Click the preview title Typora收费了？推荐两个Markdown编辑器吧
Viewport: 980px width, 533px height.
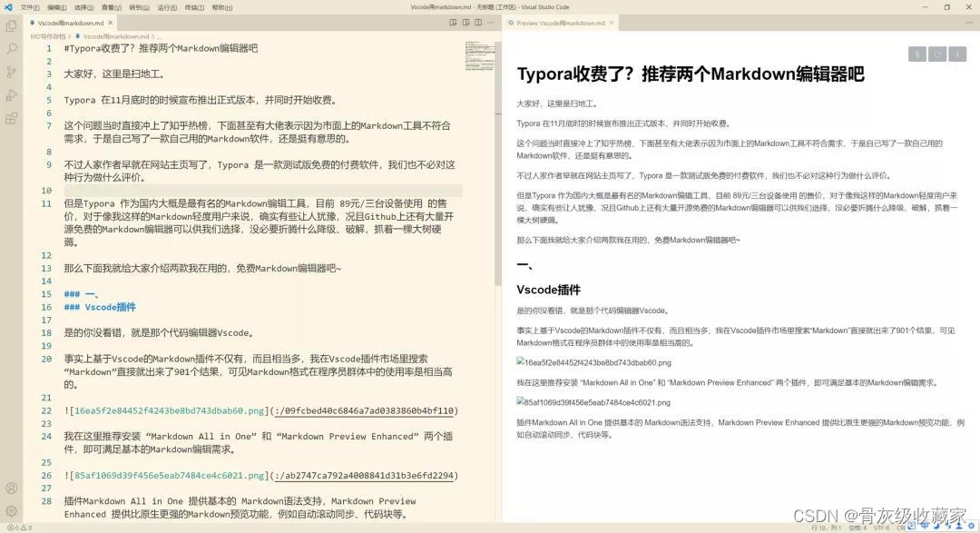coord(690,74)
